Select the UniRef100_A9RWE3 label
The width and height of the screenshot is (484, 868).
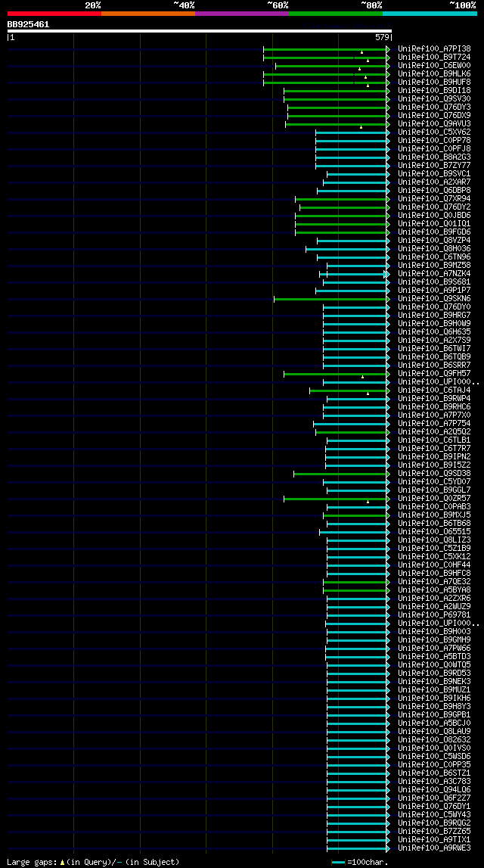point(434,848)
